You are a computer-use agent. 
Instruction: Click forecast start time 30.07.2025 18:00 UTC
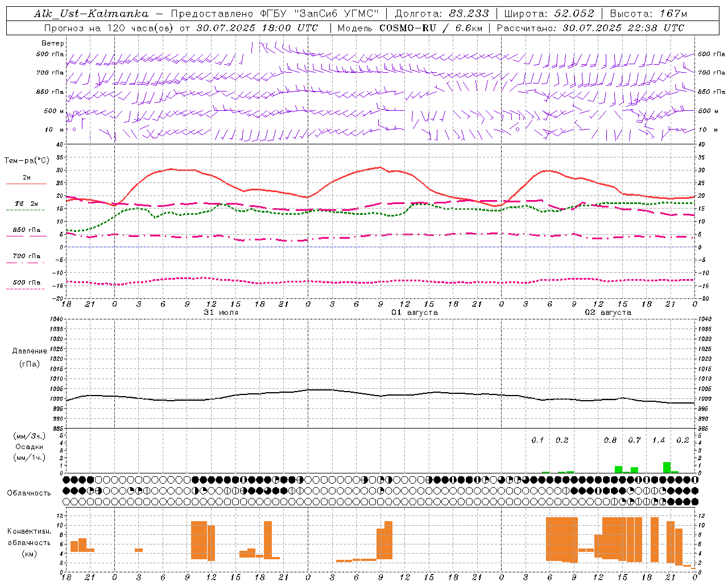[x=257, y=28]
